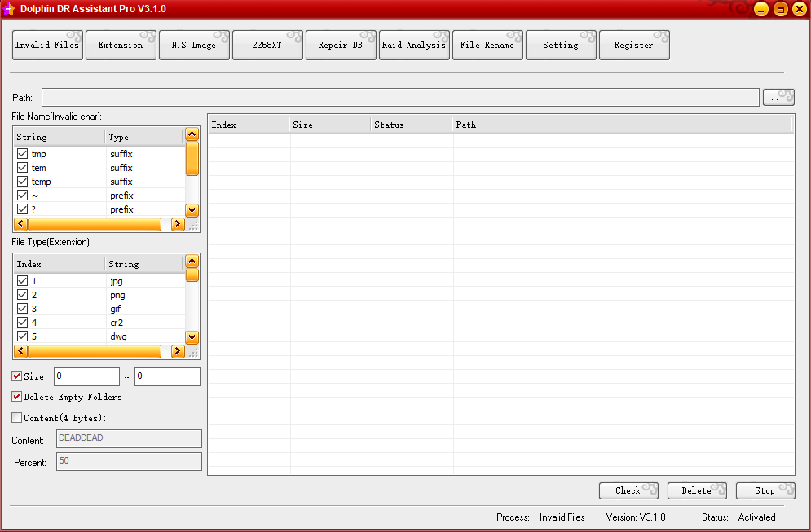Open the Setting panel
811x532 pixels.
pos(561,46)
